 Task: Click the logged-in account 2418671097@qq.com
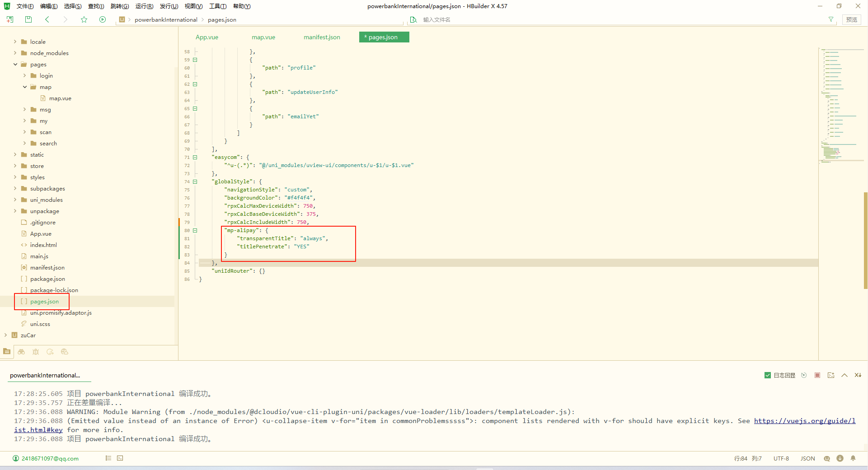(x=50, y=458)
